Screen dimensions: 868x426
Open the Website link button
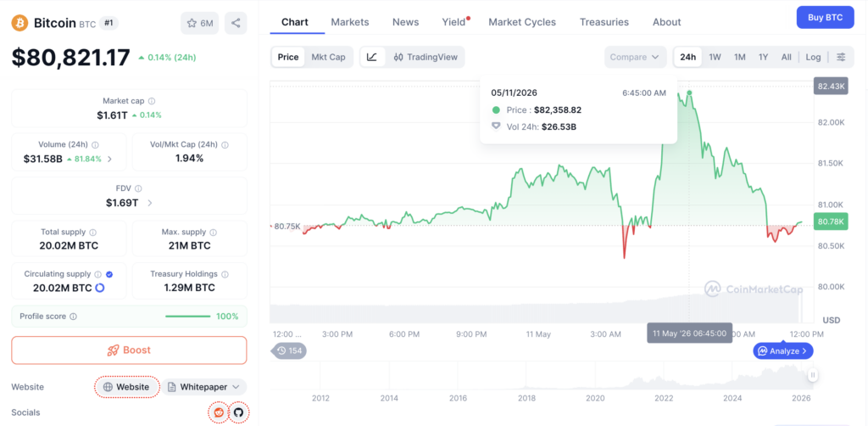[x=127, y=387]
